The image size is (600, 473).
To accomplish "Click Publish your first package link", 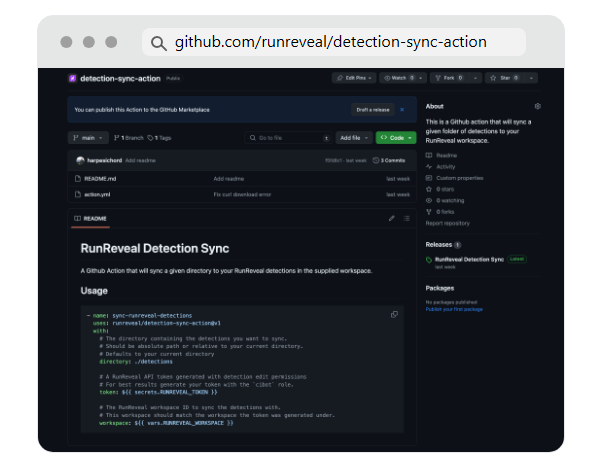I will pyautogui.click(x=454, y=309).
